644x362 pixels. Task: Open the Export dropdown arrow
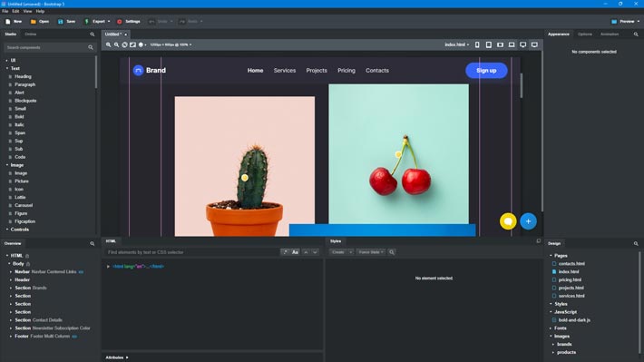[x=109, y=22]
